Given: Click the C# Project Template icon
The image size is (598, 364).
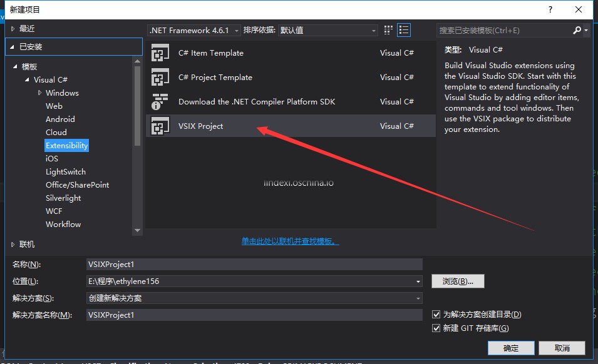Looking at the screenshot, I should pos(161,78).
